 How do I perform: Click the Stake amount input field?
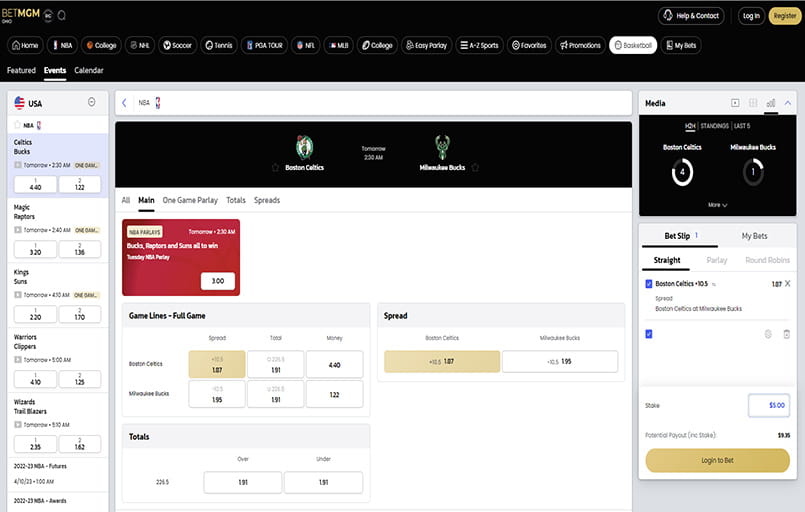(x=769, y=405)
